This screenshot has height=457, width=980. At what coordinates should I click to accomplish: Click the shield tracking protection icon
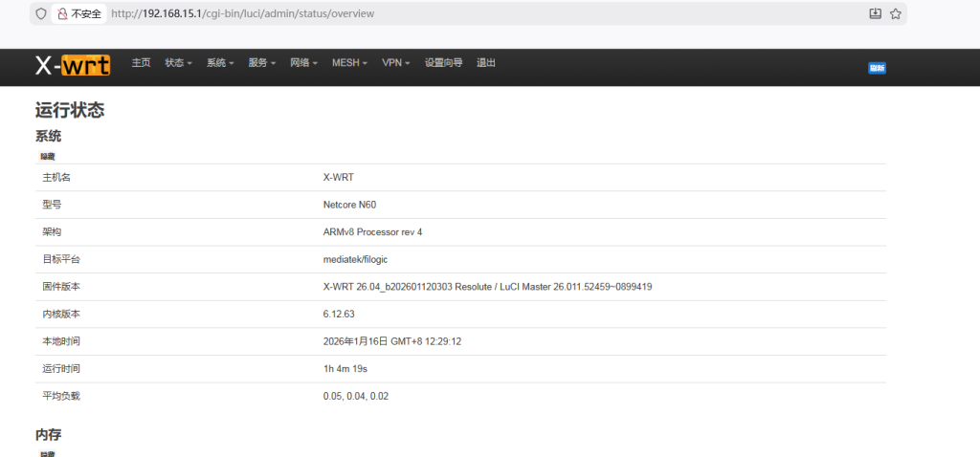coord(40,13)
